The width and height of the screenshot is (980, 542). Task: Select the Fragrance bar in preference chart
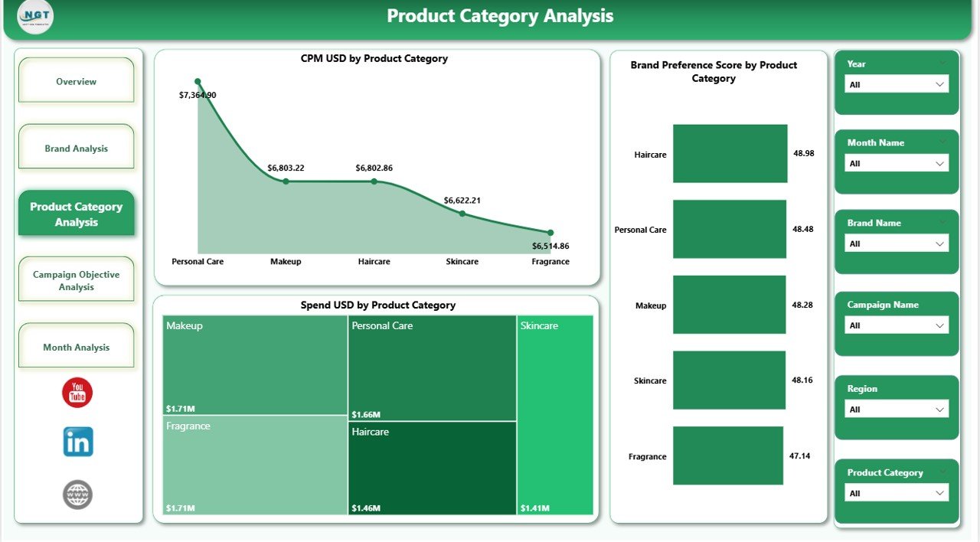coord(727,455)
